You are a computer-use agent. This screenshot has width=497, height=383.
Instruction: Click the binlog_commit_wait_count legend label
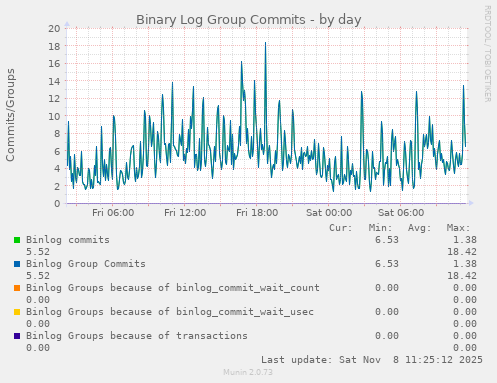[173, 288]
